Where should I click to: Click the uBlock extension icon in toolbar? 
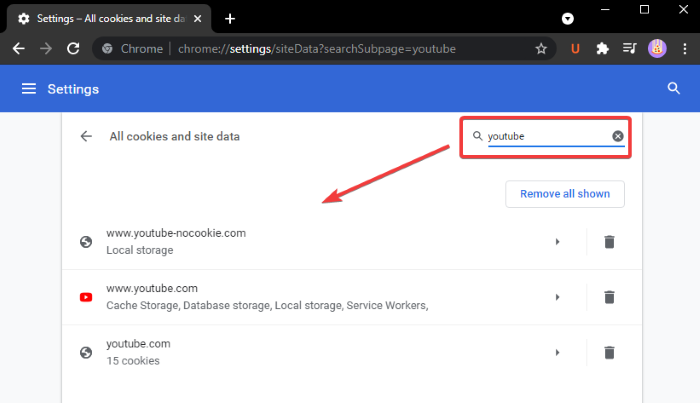tap(575, 48)
